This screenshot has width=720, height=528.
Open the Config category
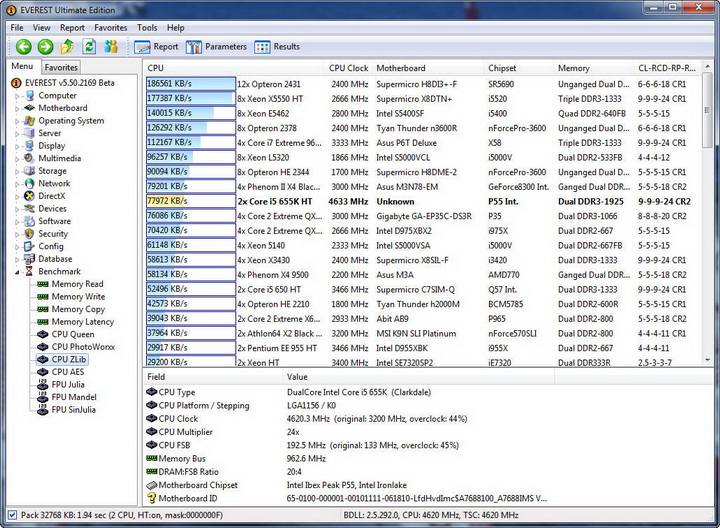point(51,246)
